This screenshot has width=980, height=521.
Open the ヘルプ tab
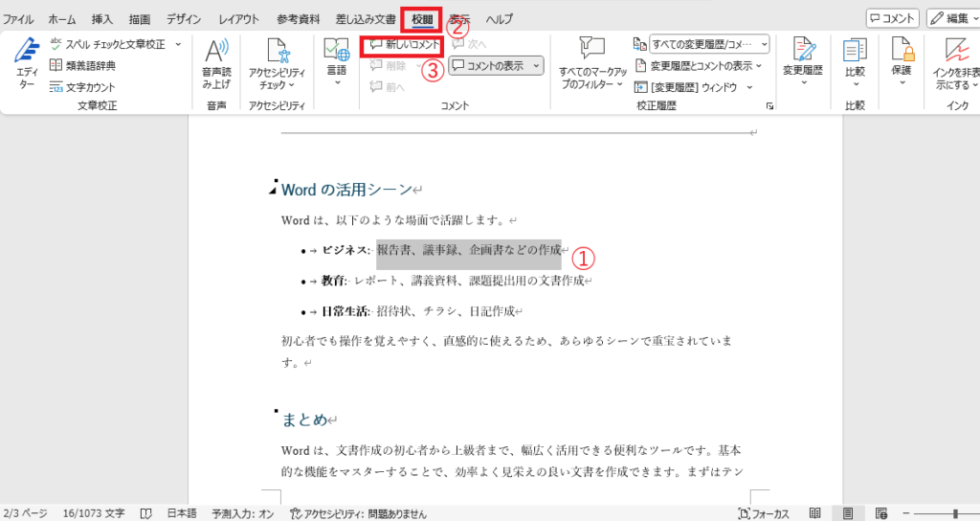500,19
